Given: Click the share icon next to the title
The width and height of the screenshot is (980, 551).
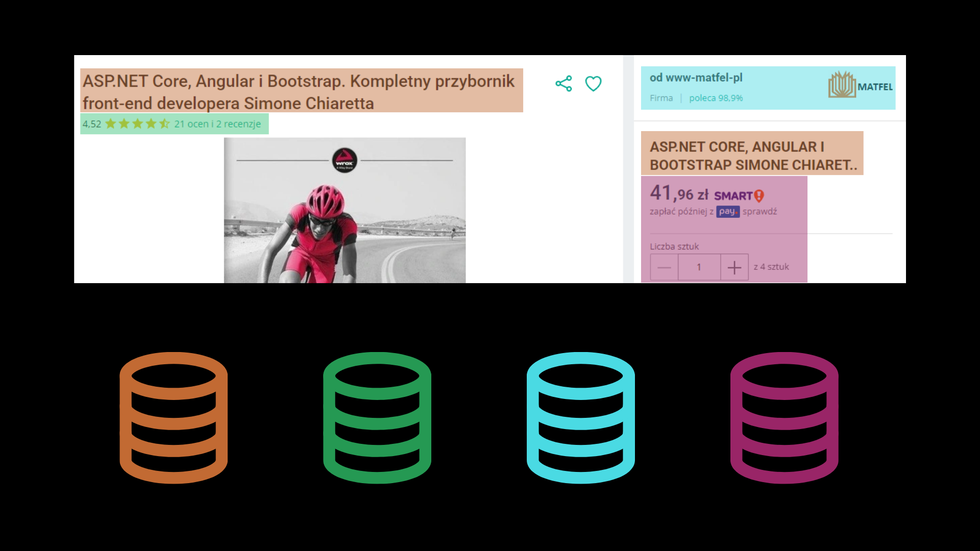Looking at the screenshot, I should [563, 84].
